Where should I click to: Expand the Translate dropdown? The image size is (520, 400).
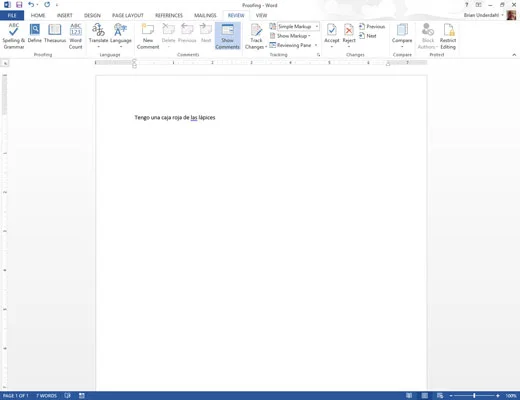pos(99,36)
